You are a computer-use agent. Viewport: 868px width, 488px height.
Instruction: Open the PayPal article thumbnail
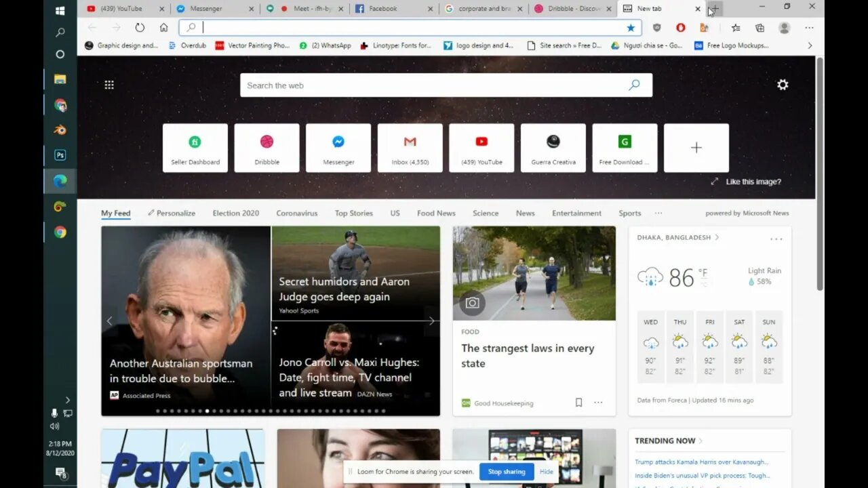tap(183, 458)
